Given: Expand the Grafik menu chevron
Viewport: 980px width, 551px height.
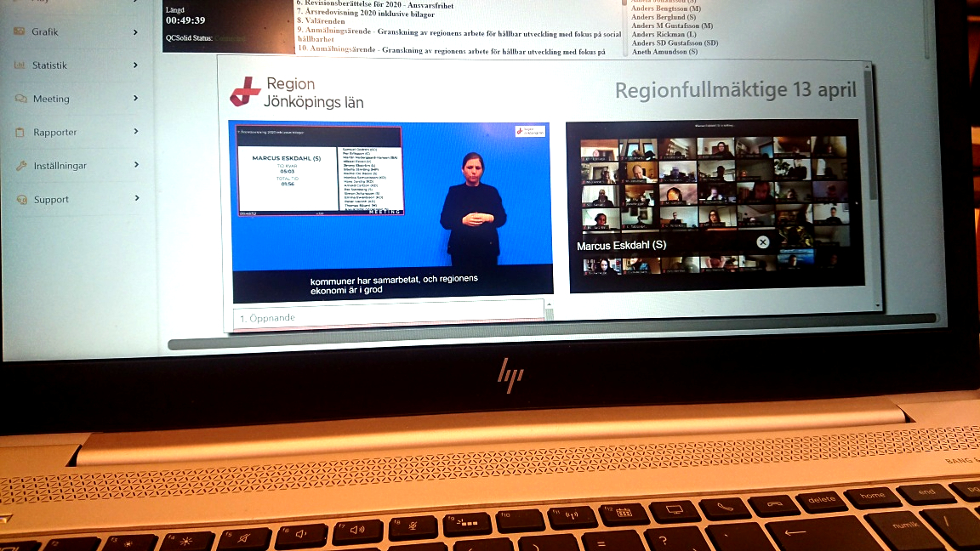Looking at the screenshot, I should pos(135,31).
